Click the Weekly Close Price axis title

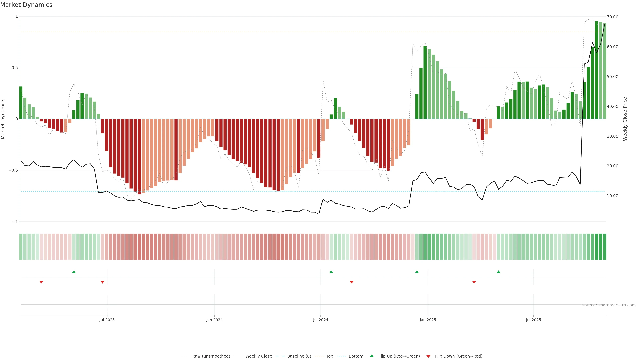pyautogui.click(x=625, y=119)
